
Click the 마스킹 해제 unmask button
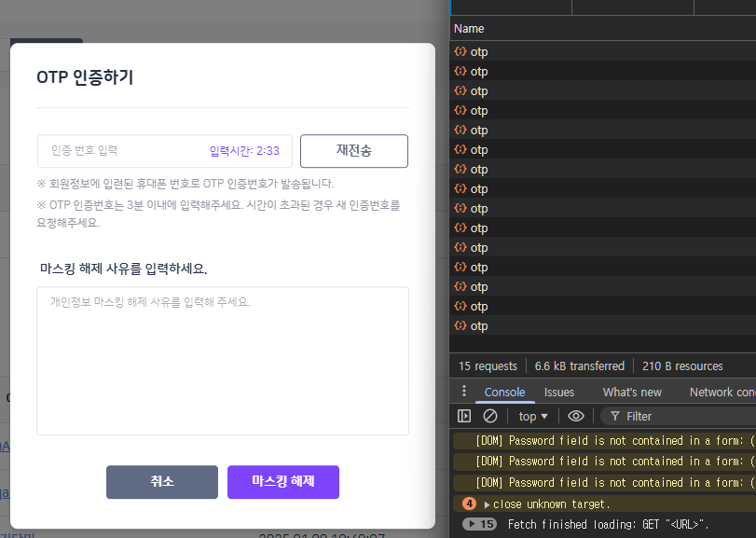pos(283,482)
